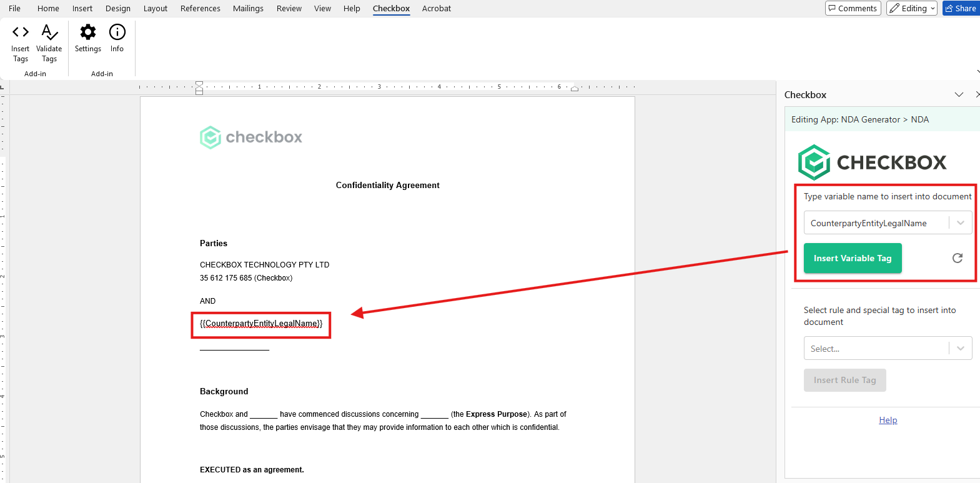Click the Insert Variable Tag button
This screenshot has height=483, width=980.
click(853, 258)
